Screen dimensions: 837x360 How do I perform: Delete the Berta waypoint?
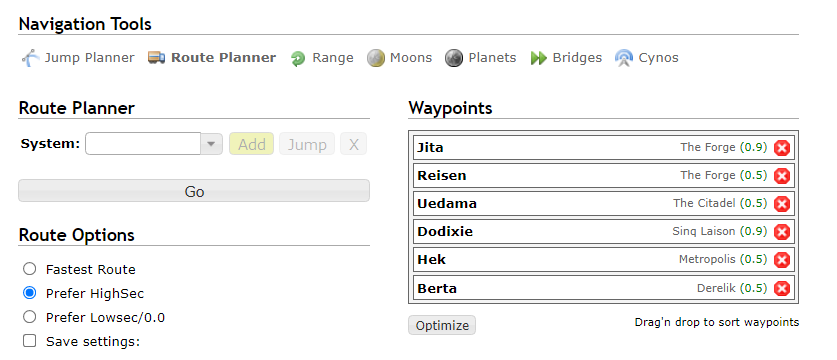[781, 289]
